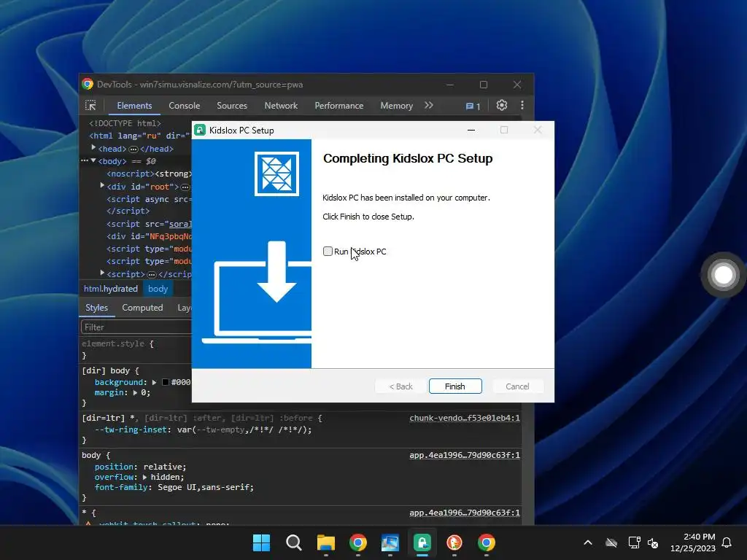
Task: Switch to the Network tab in DevTools
Action: (x=281, y=106)
